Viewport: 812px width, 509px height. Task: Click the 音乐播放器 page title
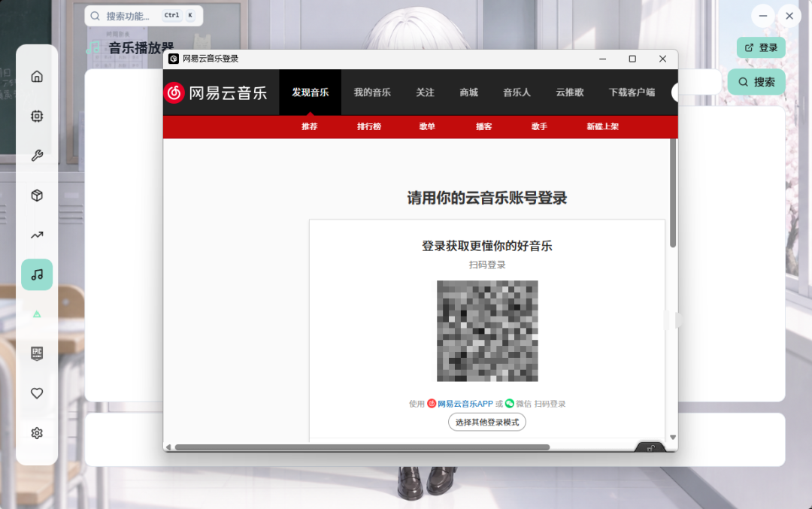(x=141, y=47)
